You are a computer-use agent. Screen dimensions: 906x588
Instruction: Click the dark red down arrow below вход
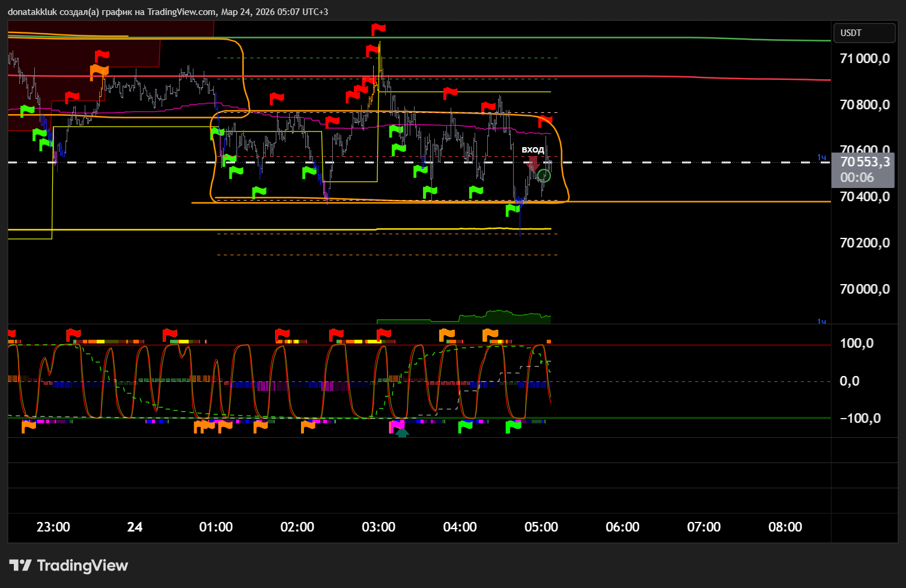tap(532, 164)
